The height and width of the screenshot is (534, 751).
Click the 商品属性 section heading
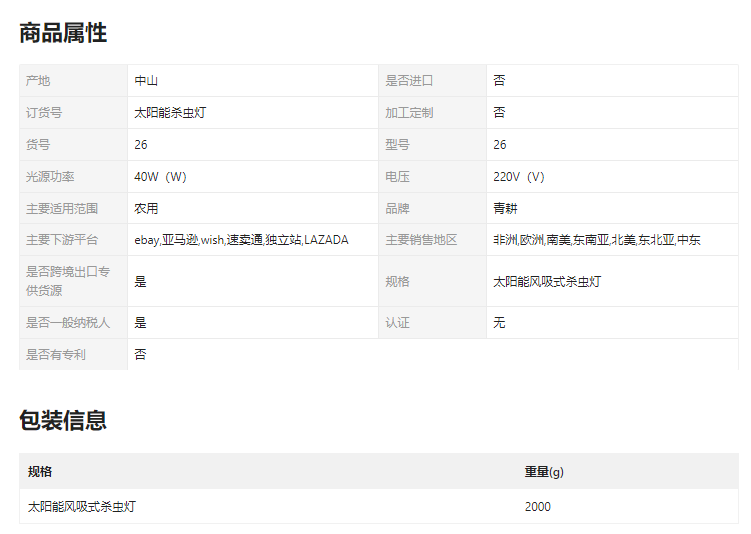tap(63, 33)
